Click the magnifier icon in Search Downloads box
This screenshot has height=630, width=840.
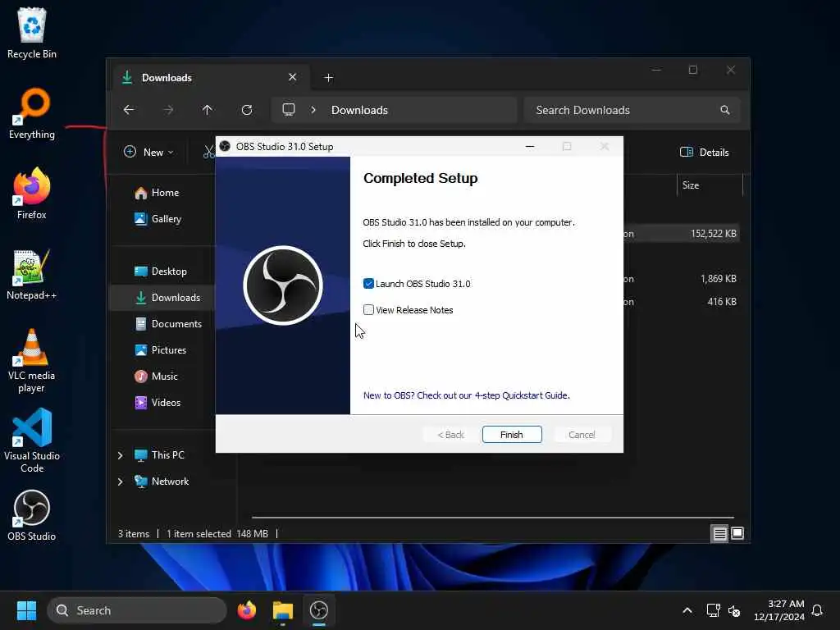(725, 110)
